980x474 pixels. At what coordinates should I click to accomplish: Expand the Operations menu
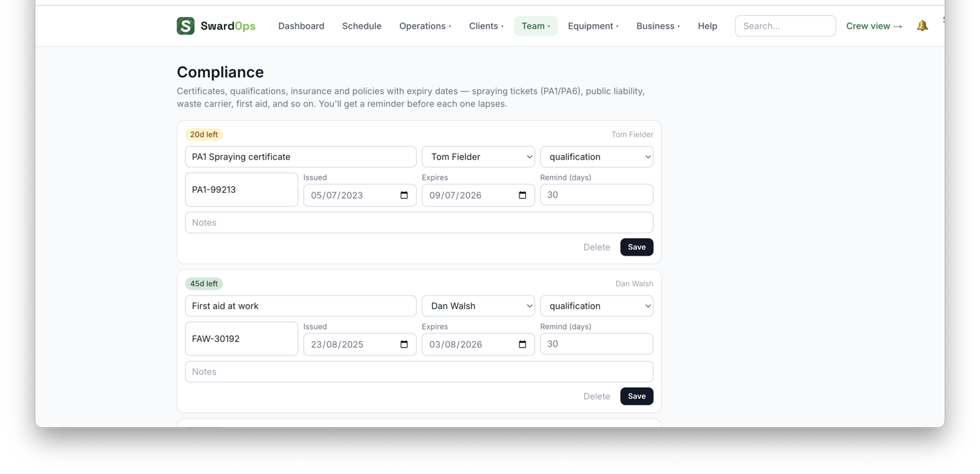[x=425, y=26]
